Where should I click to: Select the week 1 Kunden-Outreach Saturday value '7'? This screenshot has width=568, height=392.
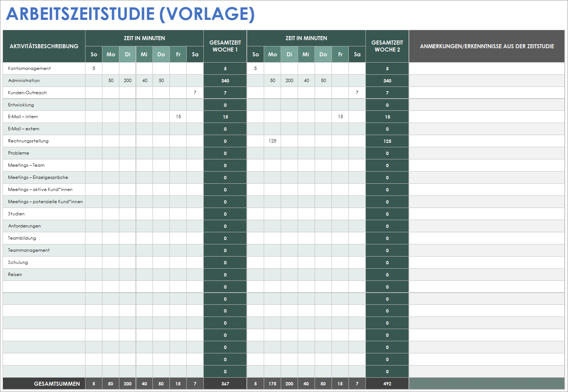[195, 93]
